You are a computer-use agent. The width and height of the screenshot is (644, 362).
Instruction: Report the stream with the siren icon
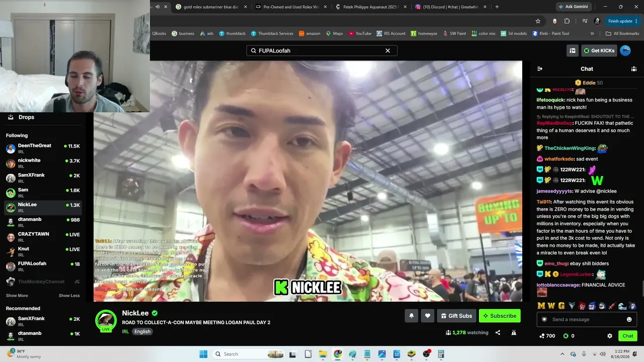pyautogui.click(x=514, y=332)
